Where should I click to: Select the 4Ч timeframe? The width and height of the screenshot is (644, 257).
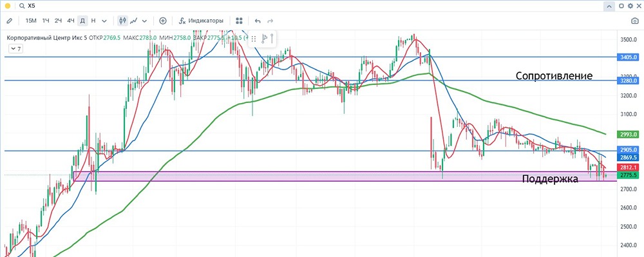(71, 21)
